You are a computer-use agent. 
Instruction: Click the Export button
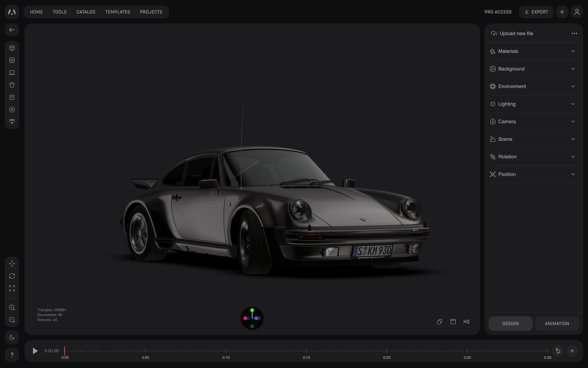click(x=536, y=12)
